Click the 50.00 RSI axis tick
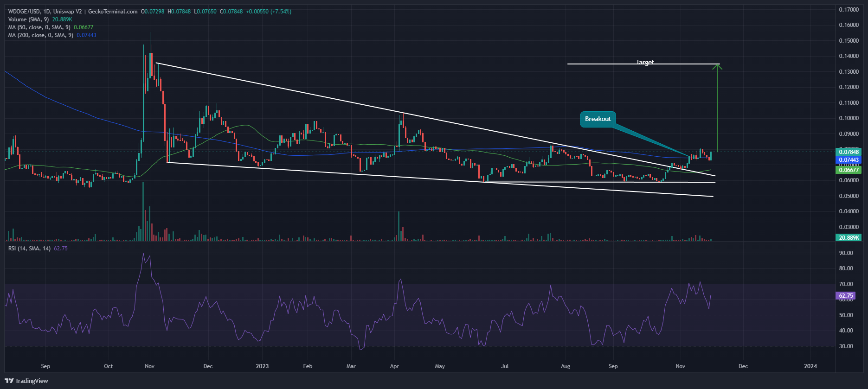This screenshot has width=868, height=389. [x=846, y=315]
